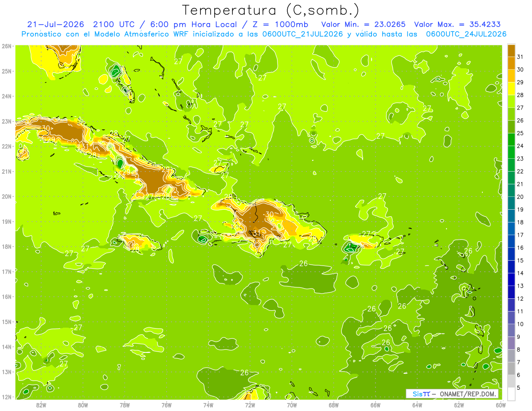Click the title "Temperatura (C,somb.)"
532x411 pixels.
(x=270, y=10)
